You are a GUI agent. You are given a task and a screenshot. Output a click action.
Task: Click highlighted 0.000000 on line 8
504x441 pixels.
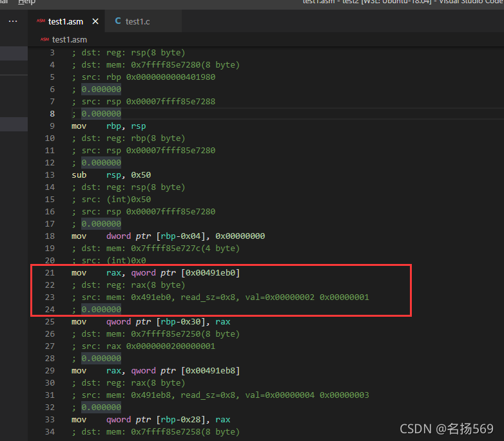101,114
